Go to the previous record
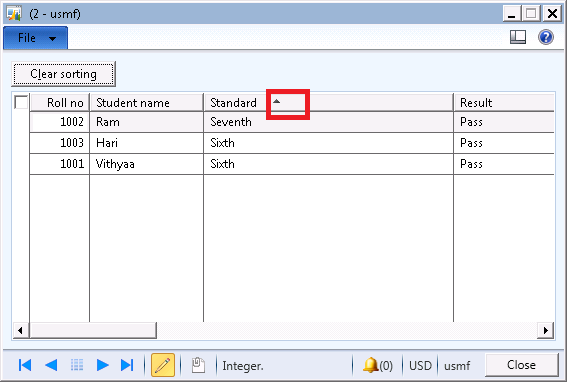This screenshot has width=567, height=382. click(x=51, y=365)
